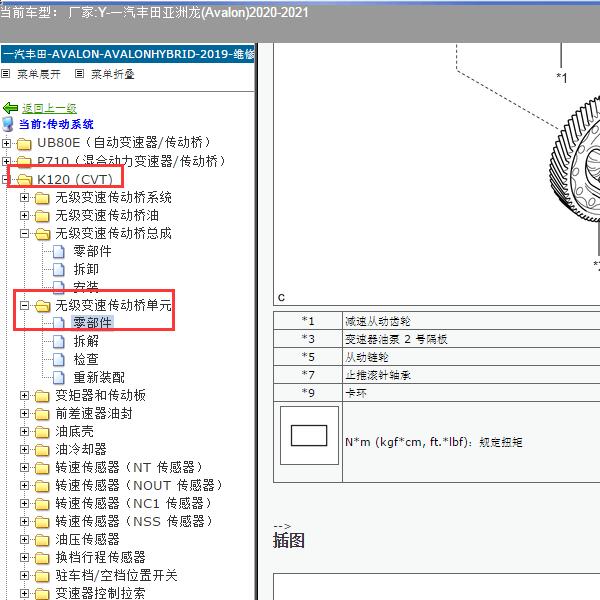Expand 变矩器和传动板 node
The image size is (600, 600).
[24, 395]
